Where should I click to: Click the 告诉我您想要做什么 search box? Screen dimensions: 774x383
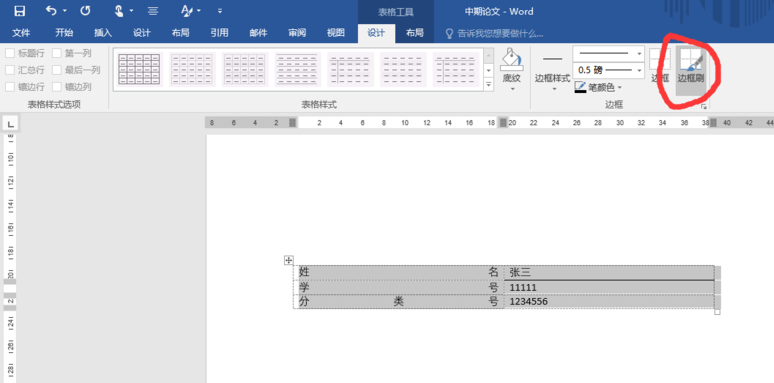(x=494, y=34)
